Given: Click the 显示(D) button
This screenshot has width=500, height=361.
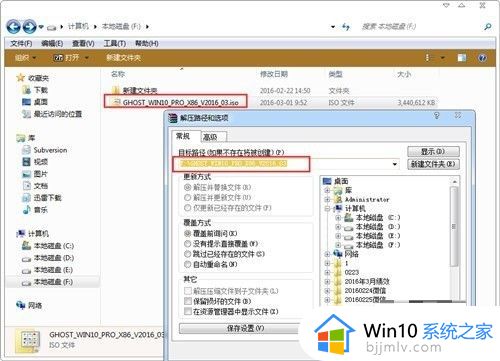Looking at the screenshot, I should coord(433,152).
